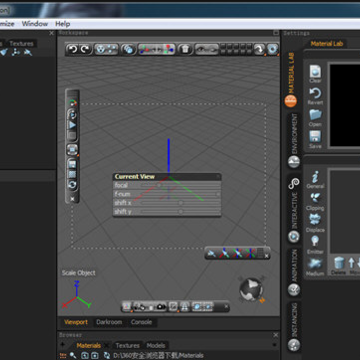Open the ENVIRONMENT vertical side tab
The width and height of the screenshot is (360, 360).
point(294,140)
